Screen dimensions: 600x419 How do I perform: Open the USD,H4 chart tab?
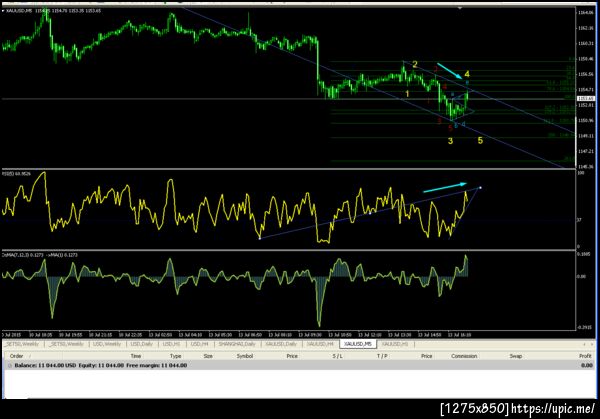coord(199,344)
